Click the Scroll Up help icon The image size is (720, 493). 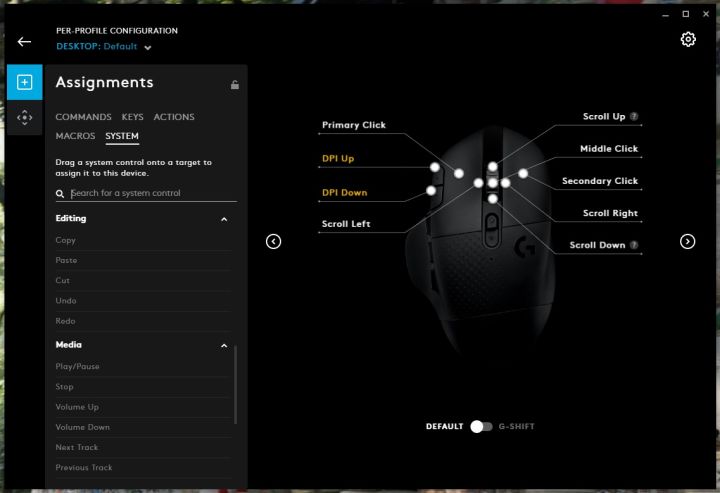634,117
